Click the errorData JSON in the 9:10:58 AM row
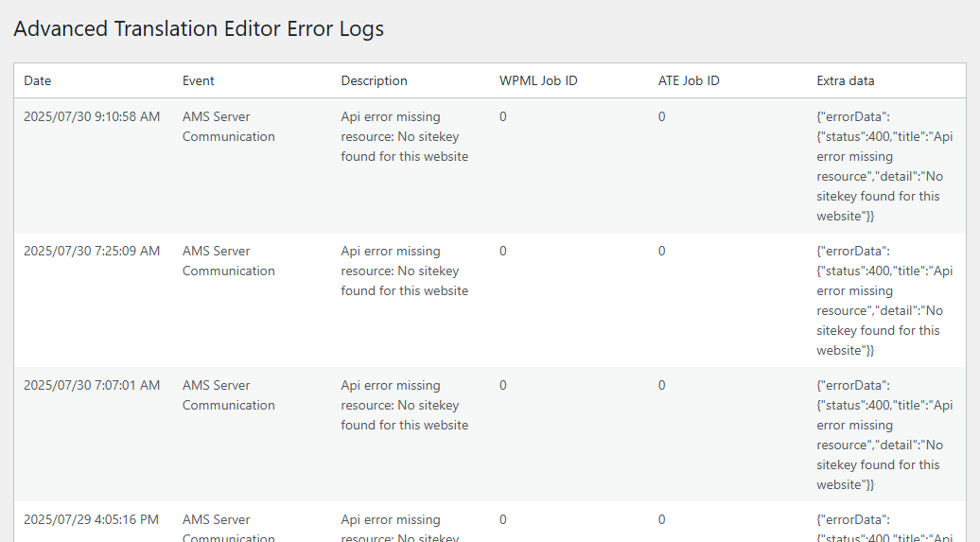This screenshot has width=980, height=542. click(x=884, y=166)
